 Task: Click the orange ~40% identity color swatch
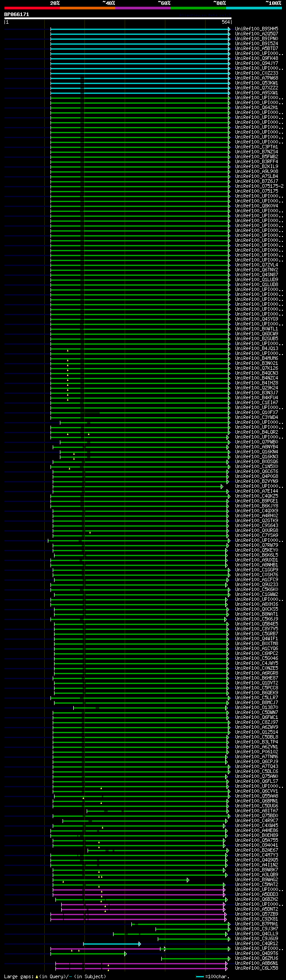[x=88, y=8]
